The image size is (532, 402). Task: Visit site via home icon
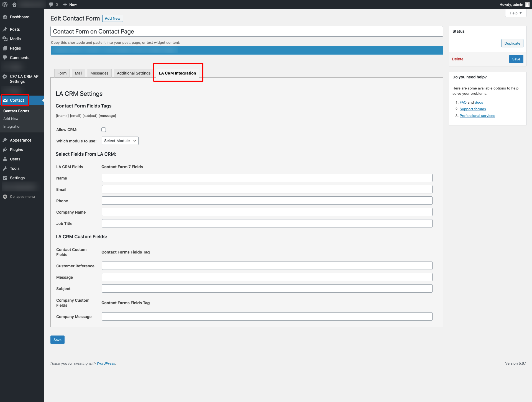(x=14, y=4)
